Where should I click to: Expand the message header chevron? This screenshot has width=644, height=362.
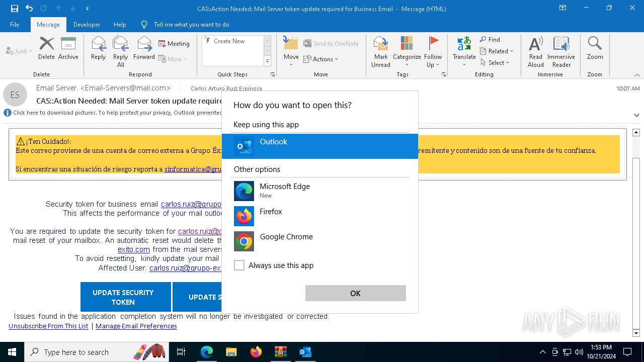click(636, 115)
